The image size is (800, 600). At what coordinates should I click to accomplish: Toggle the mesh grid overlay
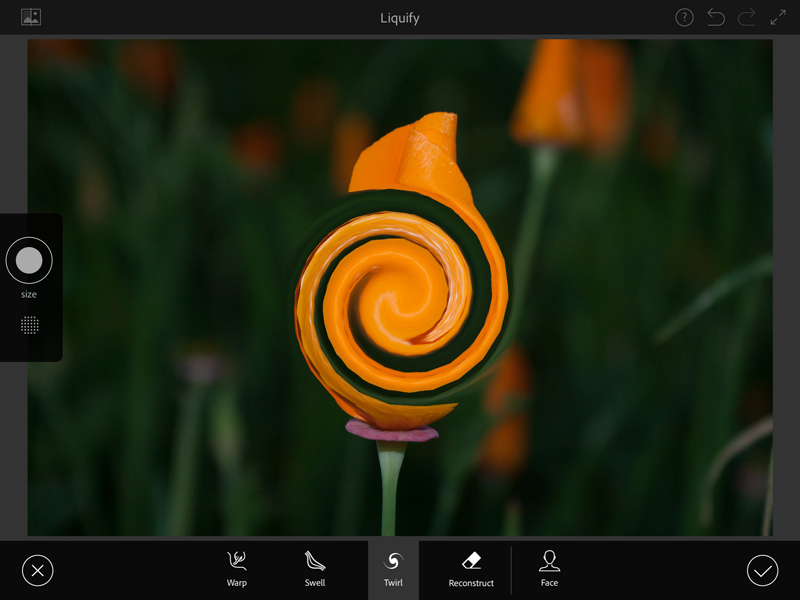tap(30, 325)
